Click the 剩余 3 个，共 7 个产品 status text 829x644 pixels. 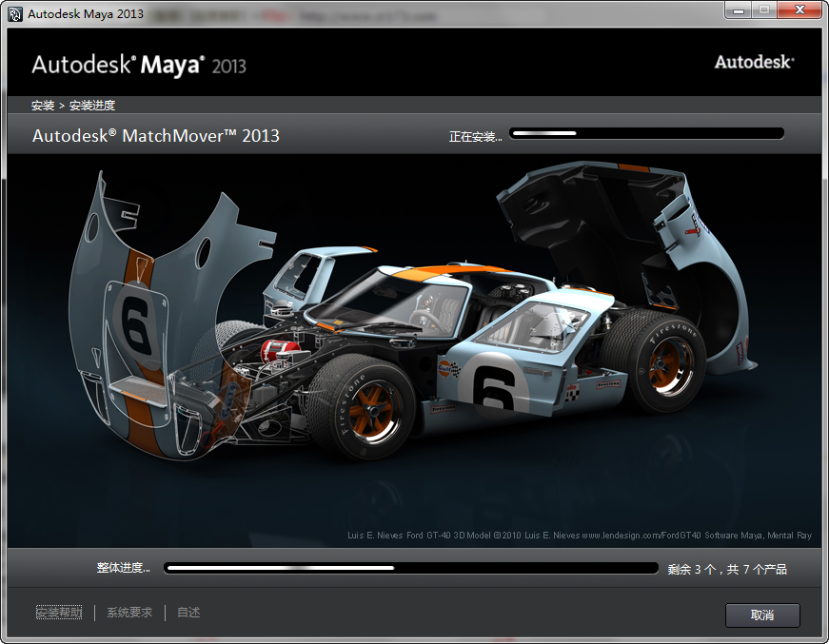tap(727, 569)
